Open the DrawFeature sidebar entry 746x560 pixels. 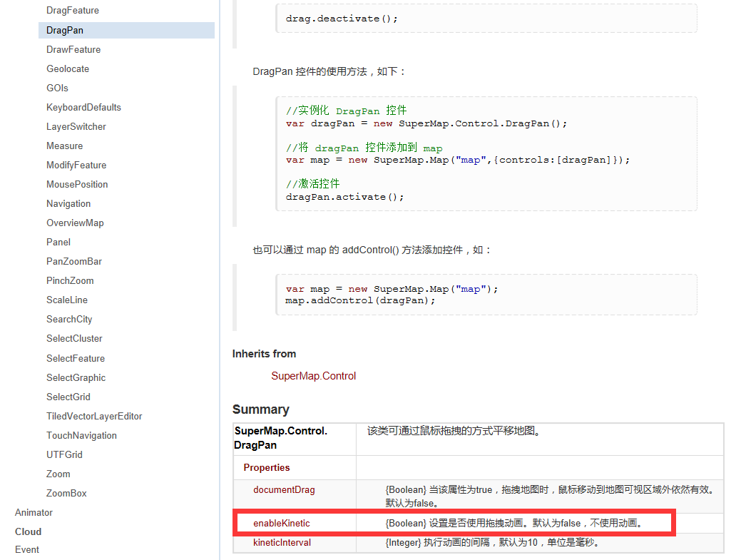click(73, 49)
